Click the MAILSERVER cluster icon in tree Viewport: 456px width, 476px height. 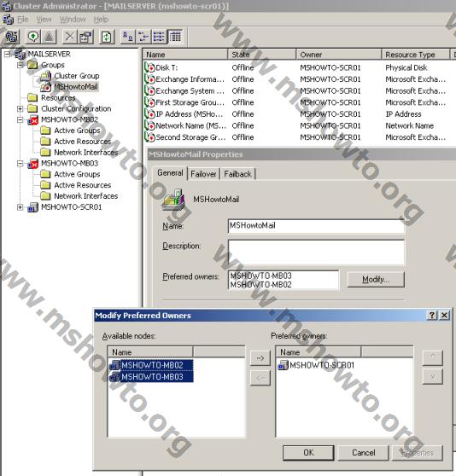tap(20, 55)
